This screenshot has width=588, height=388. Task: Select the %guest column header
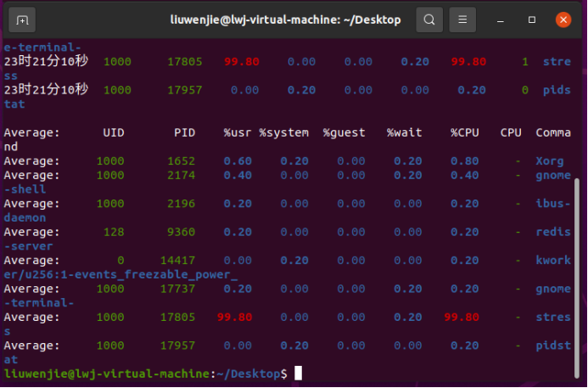coord(344,132)
